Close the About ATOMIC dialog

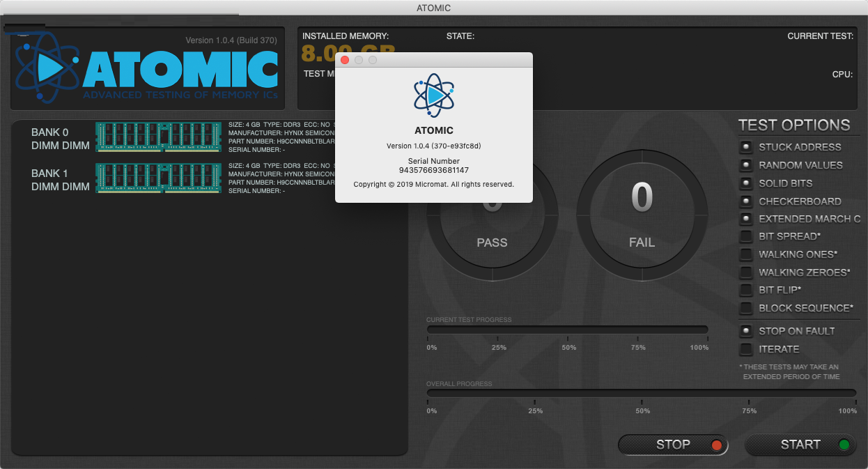pos(345,60)
